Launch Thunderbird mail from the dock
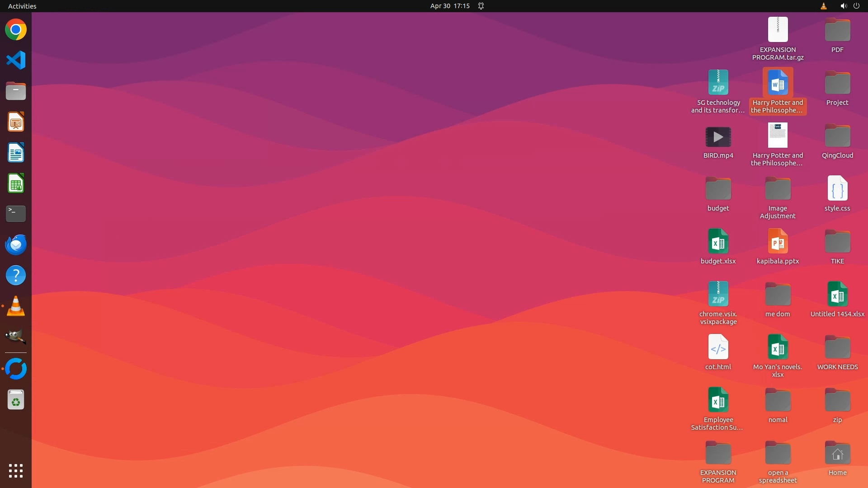This screenshot has width=868, height=488. tap(16, 244)
